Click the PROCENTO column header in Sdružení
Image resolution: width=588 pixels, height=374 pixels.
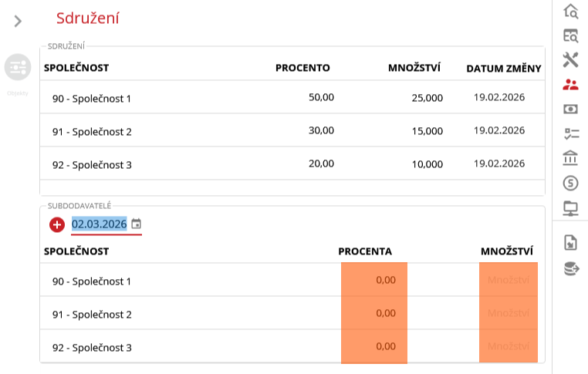(x=302, y=68)
